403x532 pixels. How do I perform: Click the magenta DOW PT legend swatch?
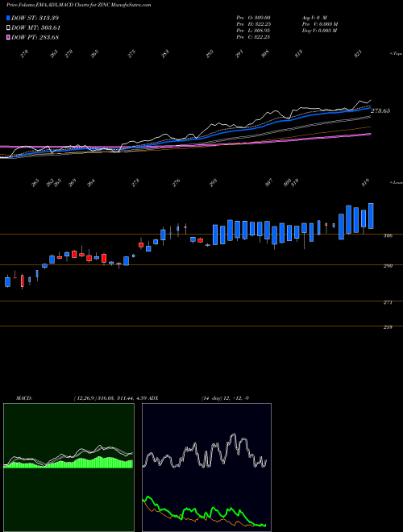pos(8,37)
